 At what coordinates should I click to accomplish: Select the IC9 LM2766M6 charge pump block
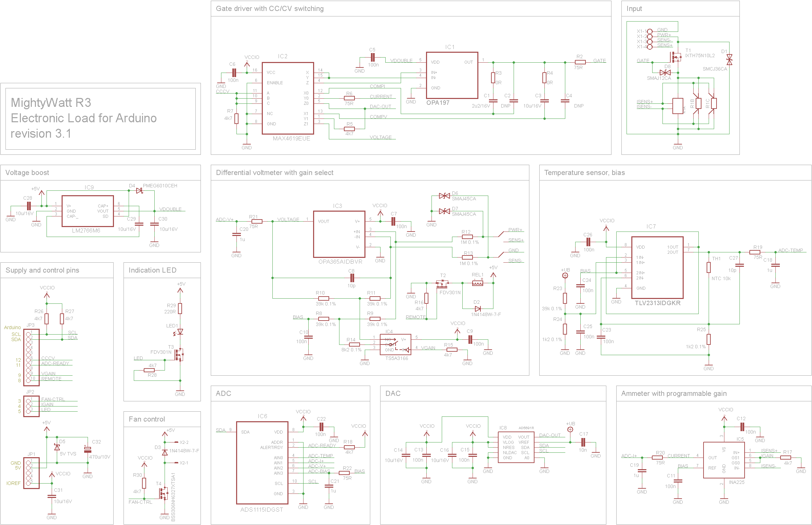tap(88, 211)
